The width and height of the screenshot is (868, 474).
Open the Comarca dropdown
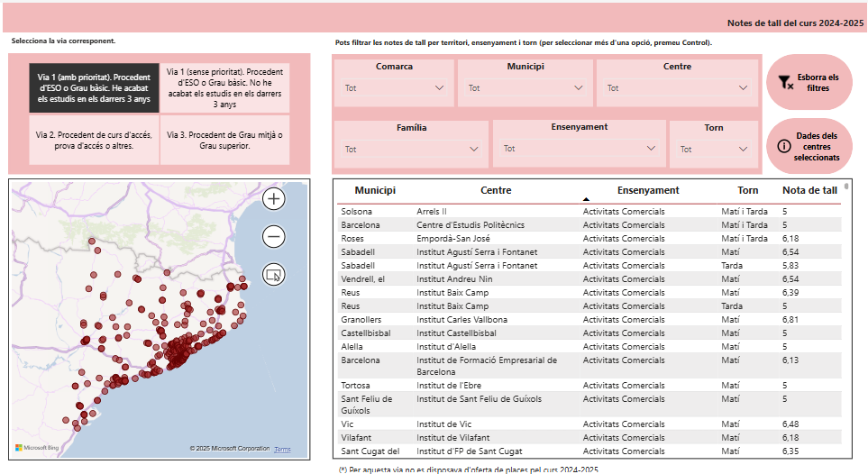[395, 88]
